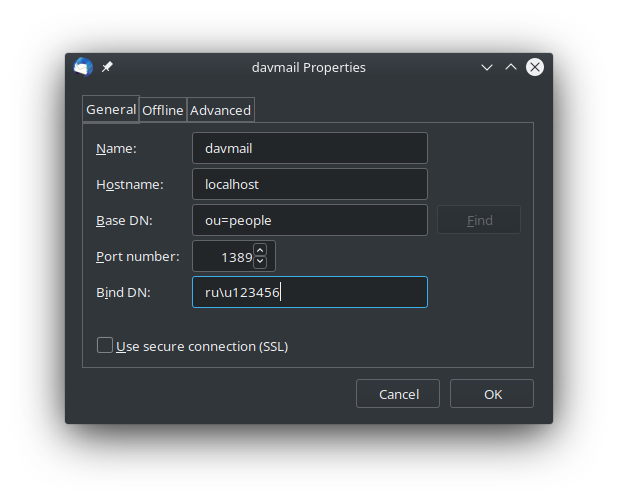Enable Use secure connection (SSL)
Image resolution: width=618 pixels, height=501 pixels.
pos(105,346)
